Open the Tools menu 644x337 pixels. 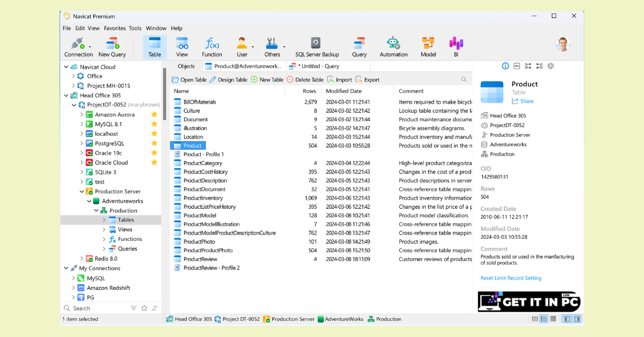135,28
